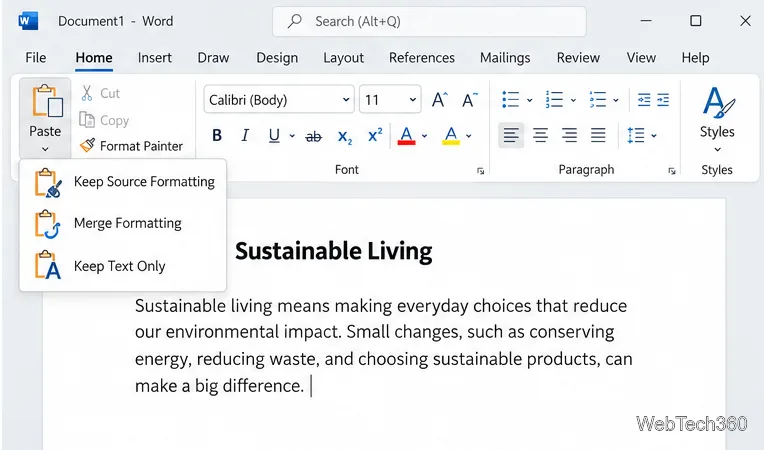Viewport: 764px width, 450px height.
Task: Expand the line spacing dropdown arrow
Action: (654, 136)
